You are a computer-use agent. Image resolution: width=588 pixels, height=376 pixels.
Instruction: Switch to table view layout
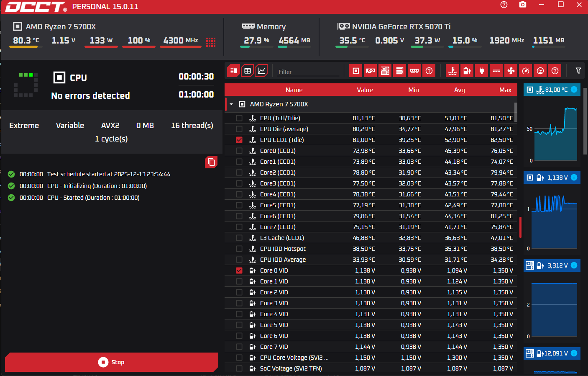coord(248,71)
